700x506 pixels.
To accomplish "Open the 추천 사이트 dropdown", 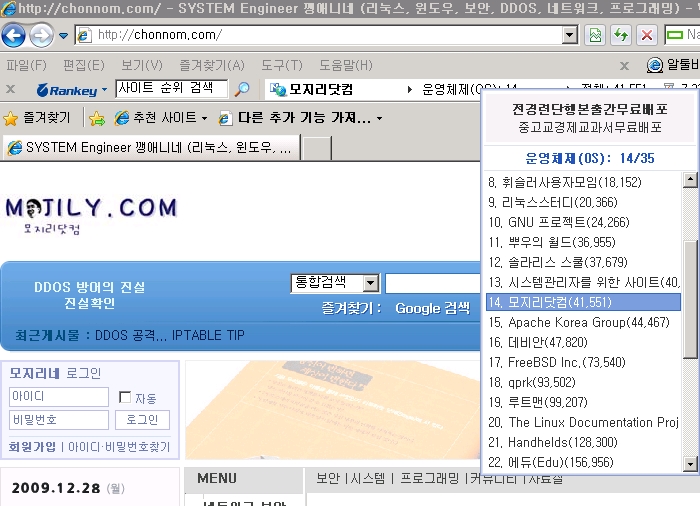I will pyautogui.click(x=161, y=118).
